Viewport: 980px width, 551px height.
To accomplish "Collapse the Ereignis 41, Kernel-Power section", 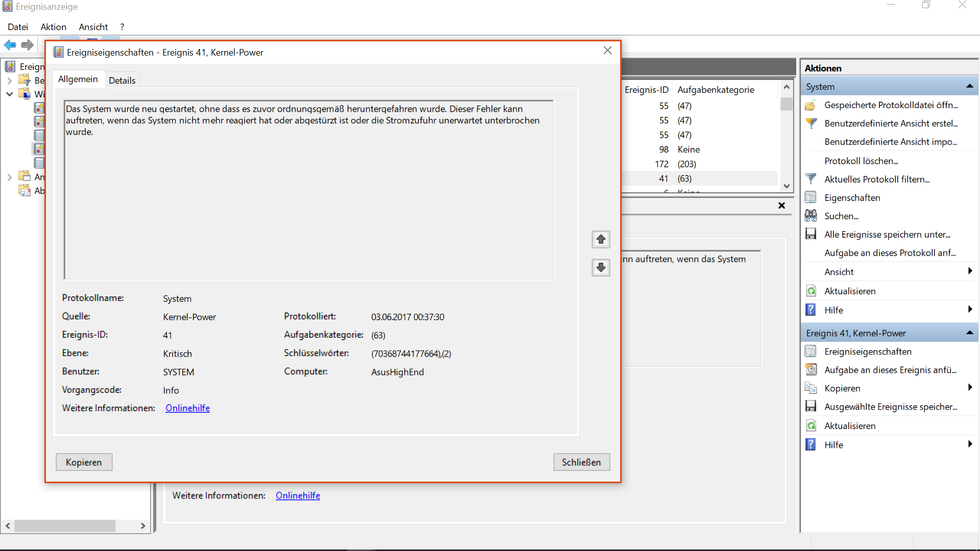I will [x=969, y=333].
